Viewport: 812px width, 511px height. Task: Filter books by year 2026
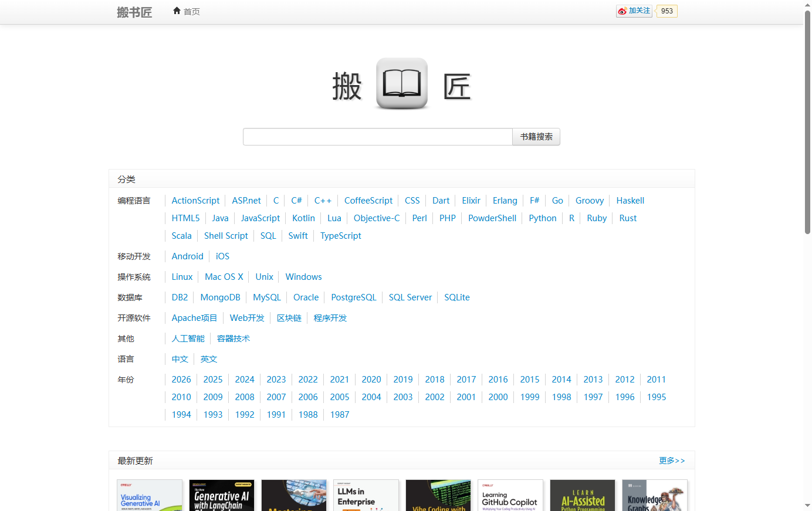tap(181, 380)
